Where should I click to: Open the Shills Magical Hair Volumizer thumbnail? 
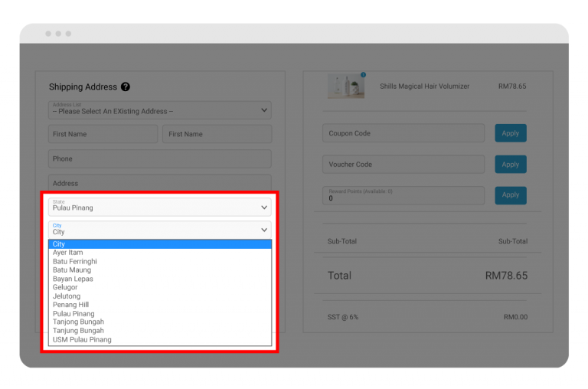click(346, 87)
